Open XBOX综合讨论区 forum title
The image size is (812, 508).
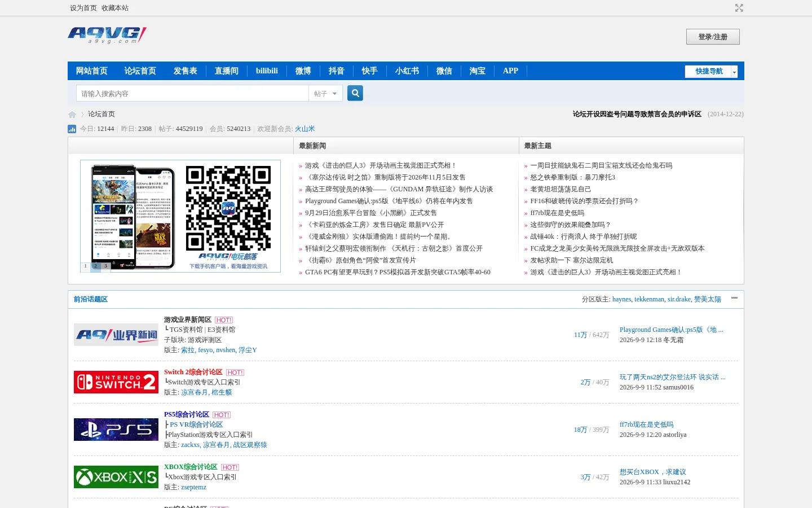click(191, 467)
